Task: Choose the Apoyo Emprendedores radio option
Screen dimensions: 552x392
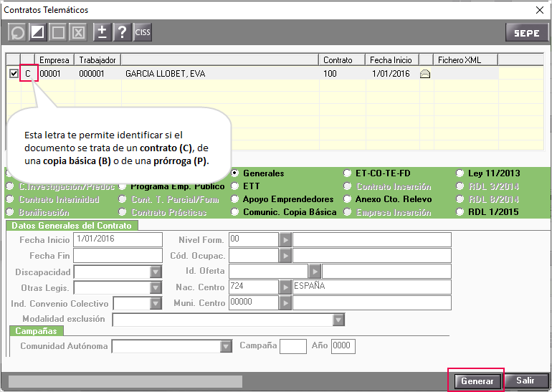Action: [x=235, y=199]
